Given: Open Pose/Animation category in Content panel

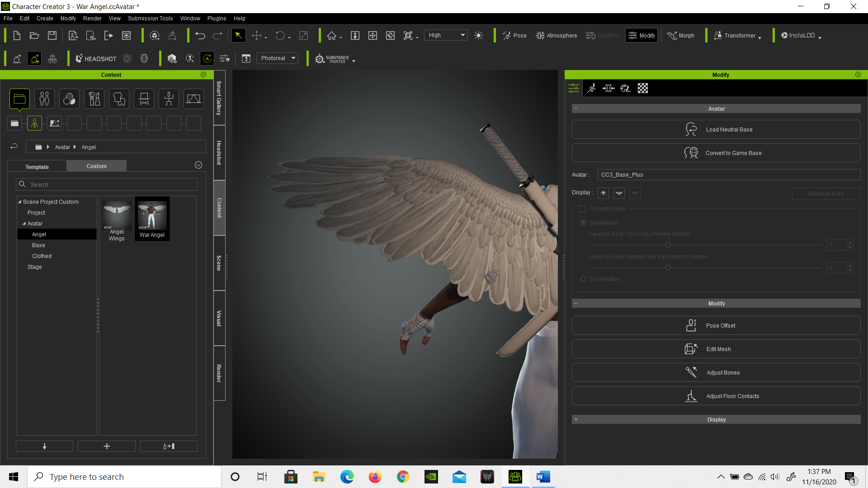Looking at the screenshot, I should coord(169,99).
